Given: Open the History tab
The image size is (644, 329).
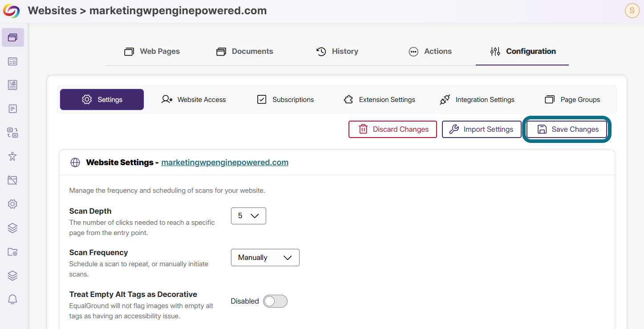Looking at the screenshot, I should [x=337, y=52].
